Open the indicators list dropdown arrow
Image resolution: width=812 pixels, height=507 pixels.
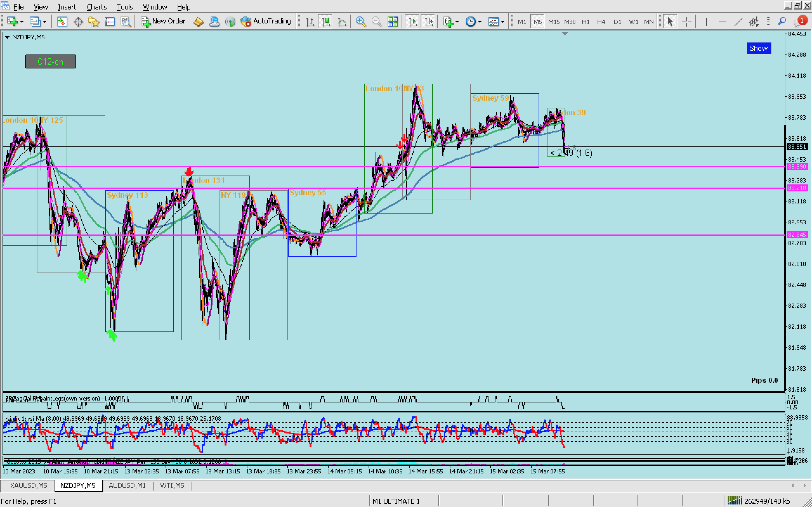coord(457,22)
